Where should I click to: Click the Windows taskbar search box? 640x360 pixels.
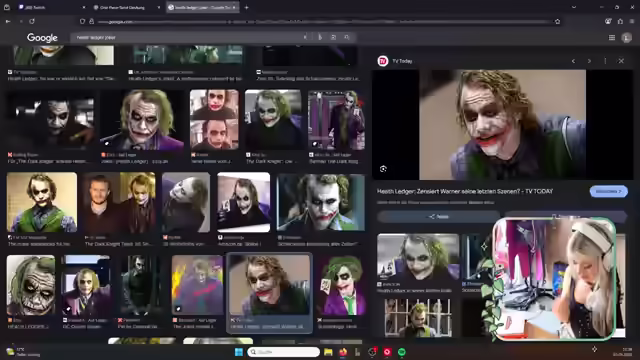(283, 352)
